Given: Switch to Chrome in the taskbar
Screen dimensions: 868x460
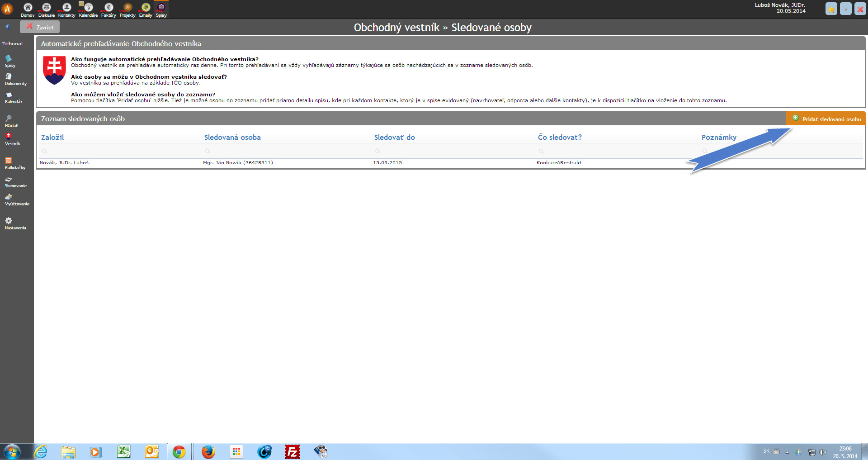Looking at the screenshot, I should pos(179,451).
